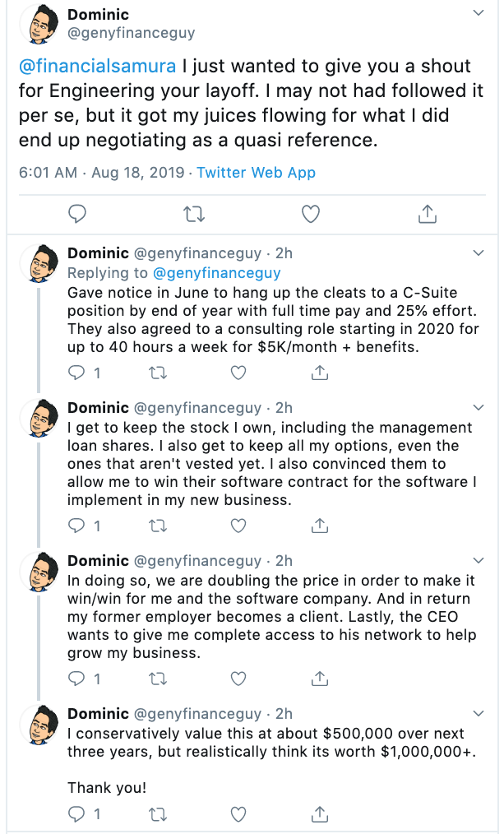Screen dimensions: 504x834
Task: Like the '$500,000 over next three years' tweet
Action: click(x=238, y=814)
